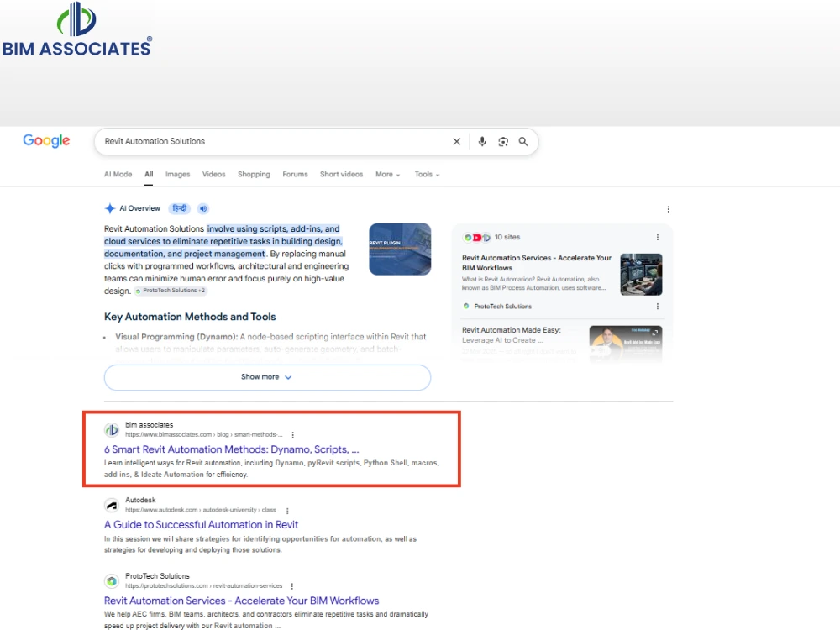
Task: Click the bim associates result favicon
Action: point(112,429)
